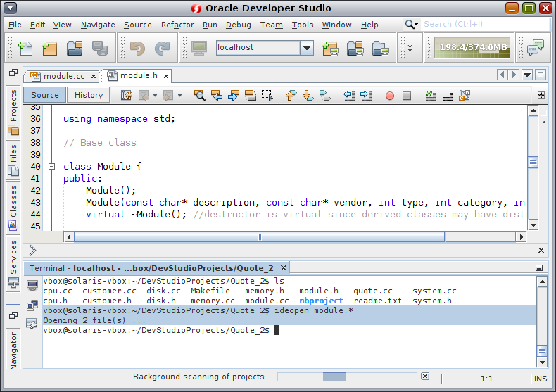The image size is (556, 392).
Task: Click the Search (Ctrl+I) field
Action: [486, 24]
